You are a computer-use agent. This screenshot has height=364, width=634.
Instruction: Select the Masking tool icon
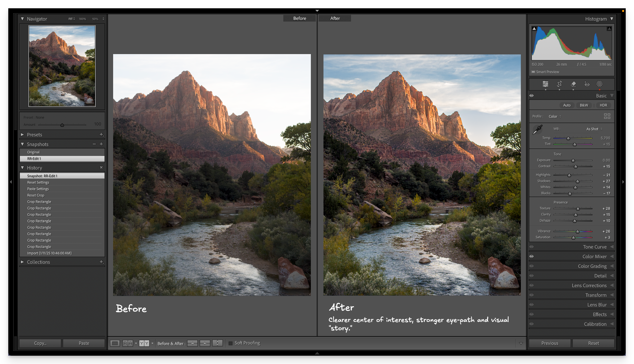click(x=599, y=84)
